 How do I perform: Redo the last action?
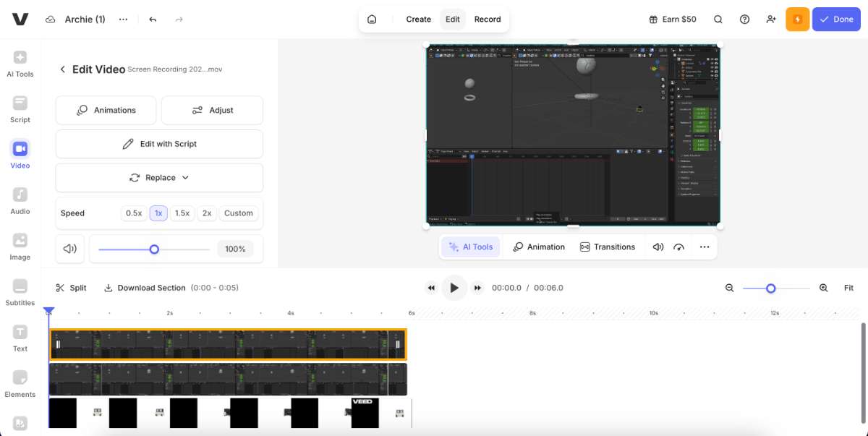pos(179,20)
